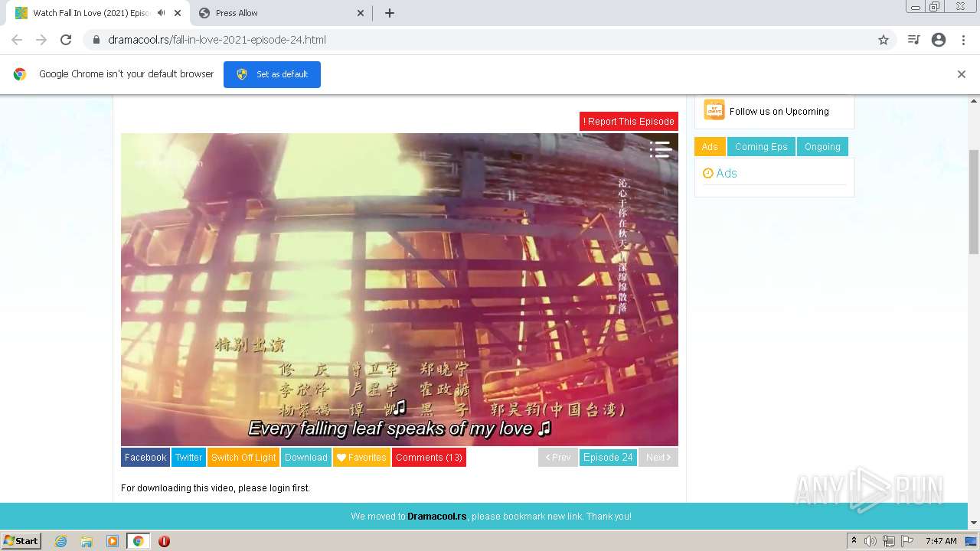Click Follow us on Upcoming link
This screenshot has width=980, height=551.
tap(779, 111)
